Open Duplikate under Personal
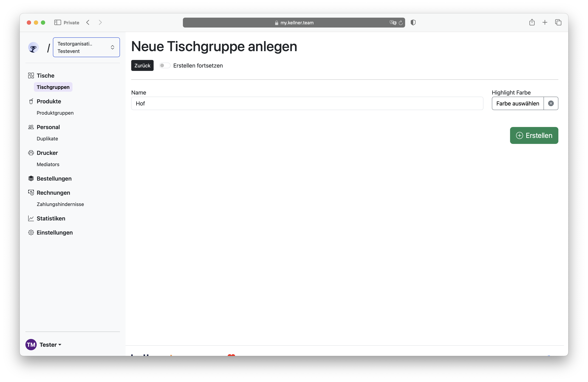588x382 pixels. click(47, 138)
